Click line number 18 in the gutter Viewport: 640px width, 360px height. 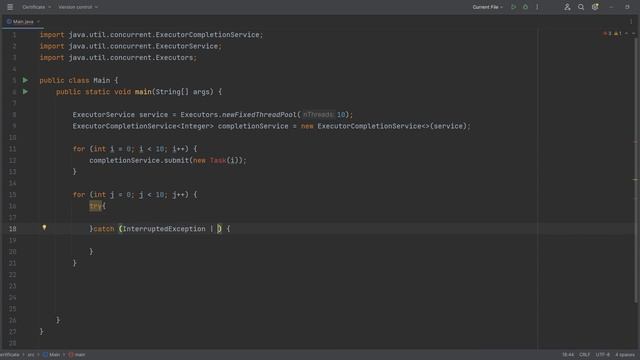click(13, 229)
